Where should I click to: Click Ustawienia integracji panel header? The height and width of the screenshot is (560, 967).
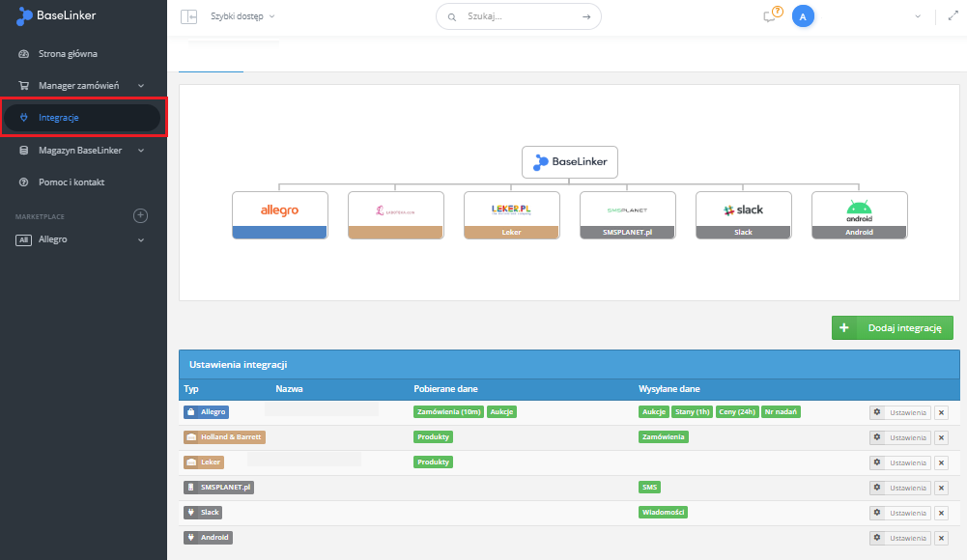click(569, 365)
